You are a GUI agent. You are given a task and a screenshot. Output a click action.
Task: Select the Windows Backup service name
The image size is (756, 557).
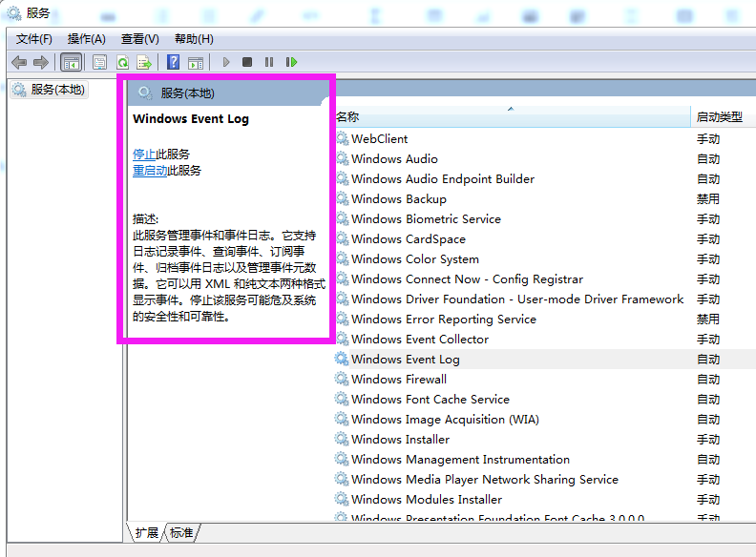point(399,199)
